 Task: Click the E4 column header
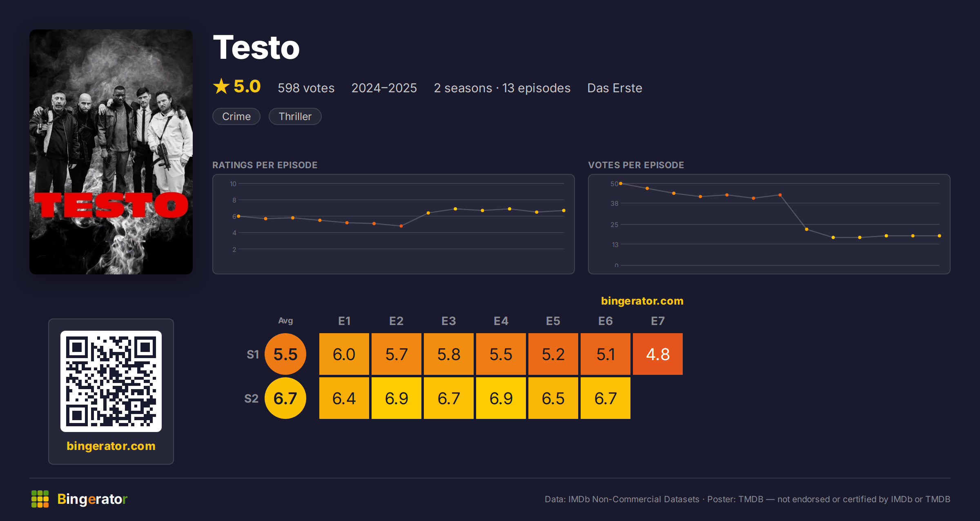pos(501,321)
